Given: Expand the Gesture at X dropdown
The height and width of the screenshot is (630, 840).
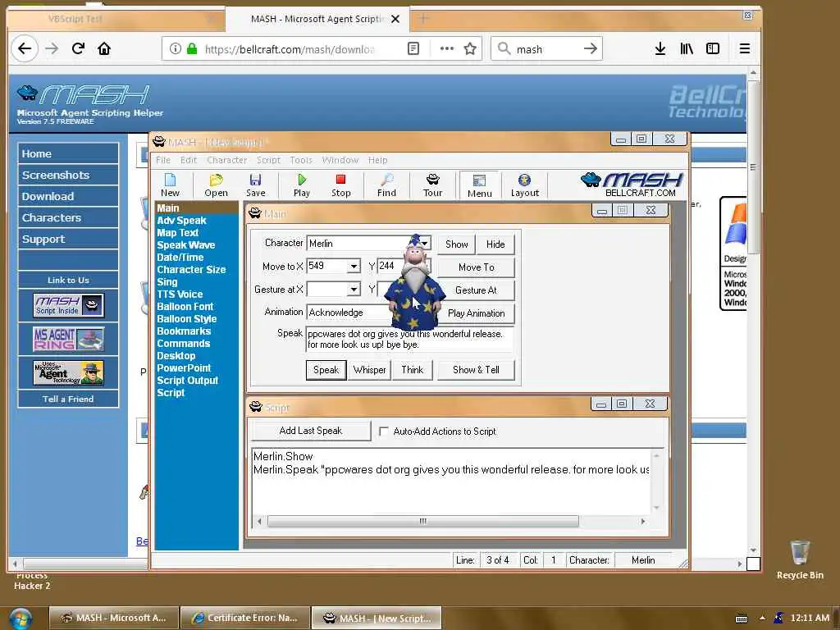Looking at the screenshot, I should (354, 290).
